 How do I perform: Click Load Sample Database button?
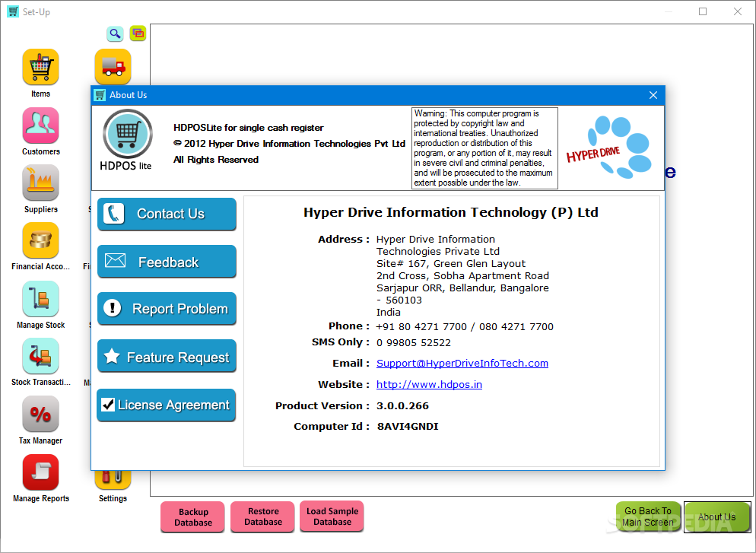pyautogui.click(x=332, y=516)
